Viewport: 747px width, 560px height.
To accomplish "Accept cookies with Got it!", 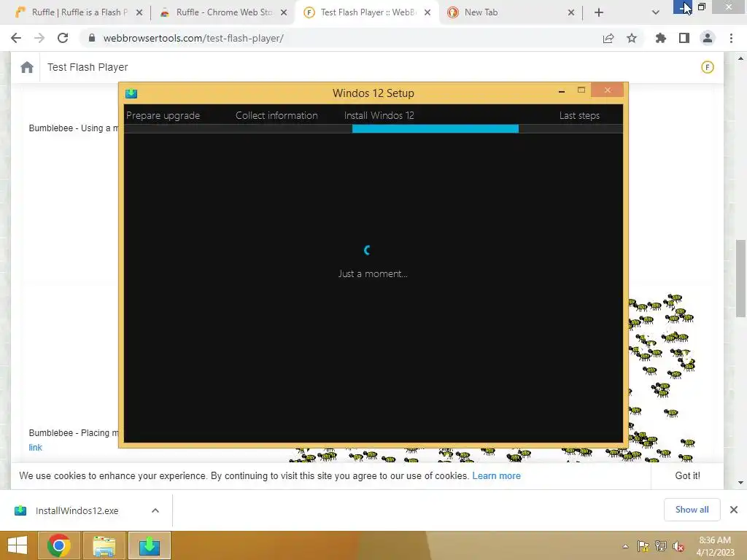I will click(687, 475).
